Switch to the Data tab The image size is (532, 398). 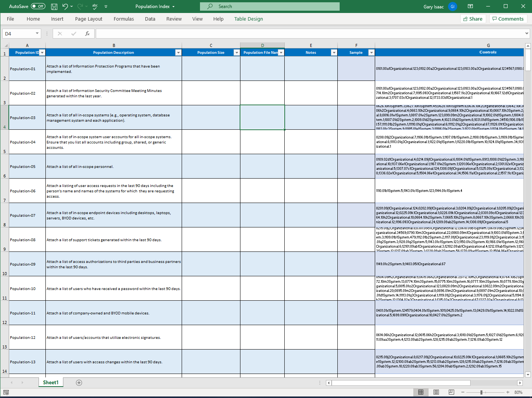pos(150,19)
